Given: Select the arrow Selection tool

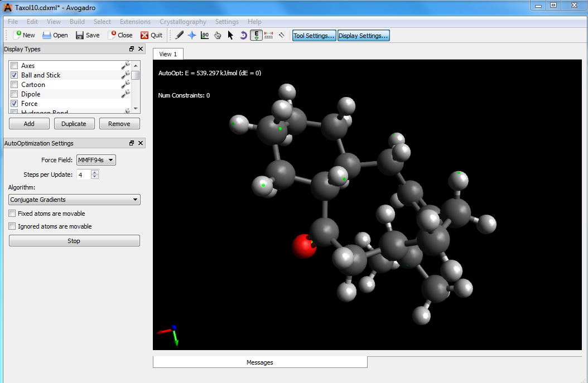Looking at the screenshot, I should coord(230,35).
